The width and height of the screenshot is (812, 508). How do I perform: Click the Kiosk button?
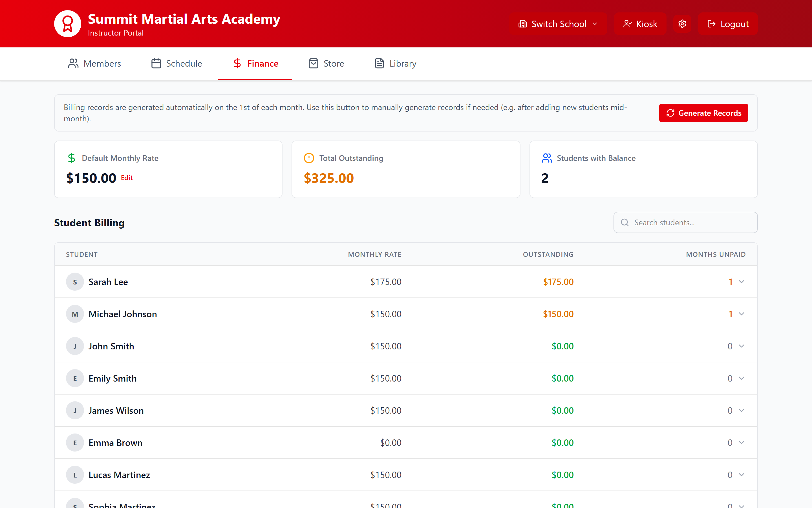pos(640,24)
